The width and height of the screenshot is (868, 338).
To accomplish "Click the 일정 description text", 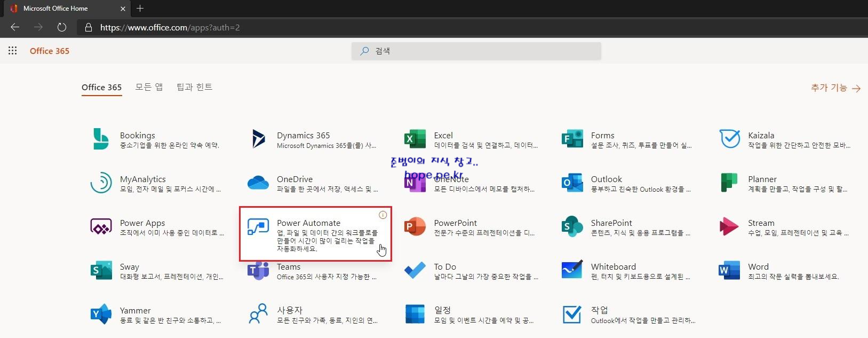I will (x=484, y=320).
